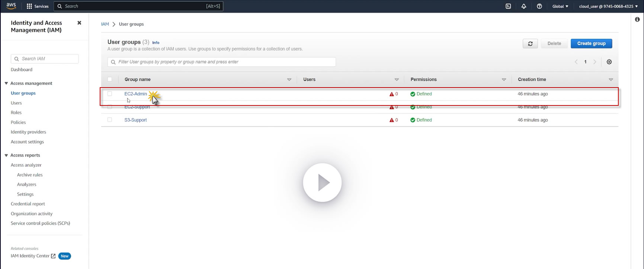Click the disabled Delete button

554,44
